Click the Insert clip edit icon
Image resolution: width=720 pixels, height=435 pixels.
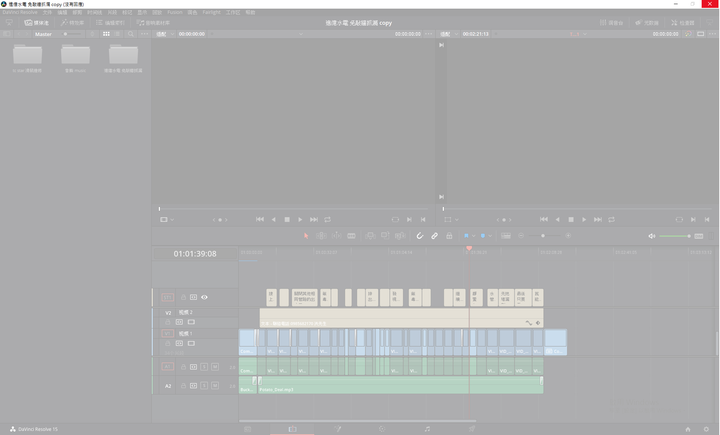tap(370, 236)
